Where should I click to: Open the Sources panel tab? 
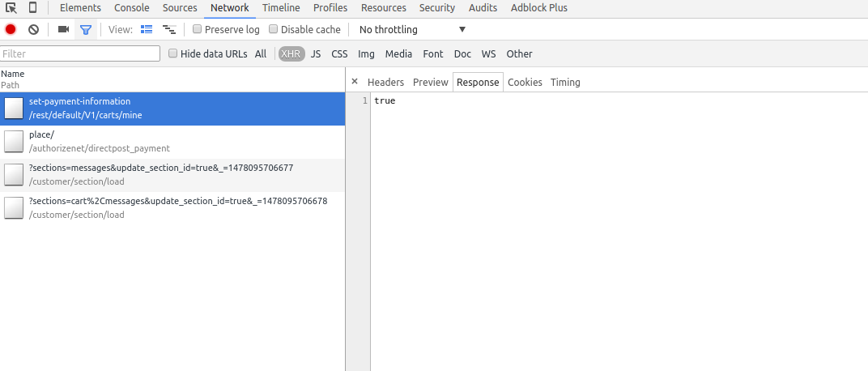coord(180,8)
